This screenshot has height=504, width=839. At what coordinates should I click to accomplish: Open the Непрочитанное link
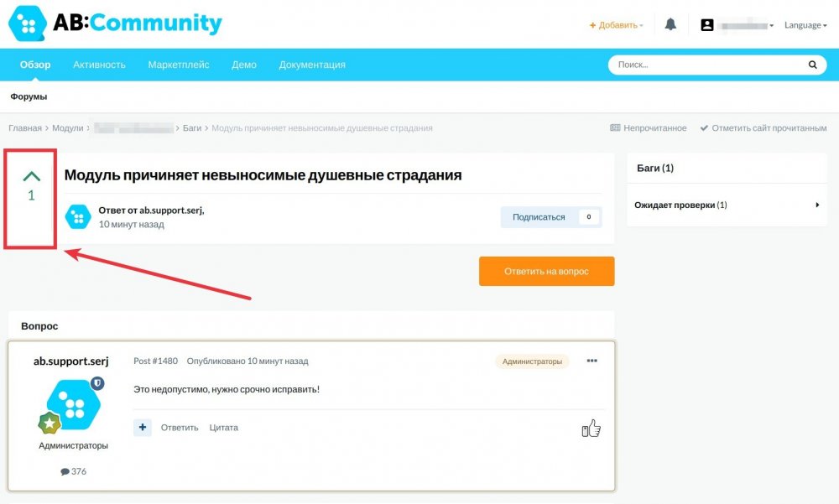[x=649, y=128]
